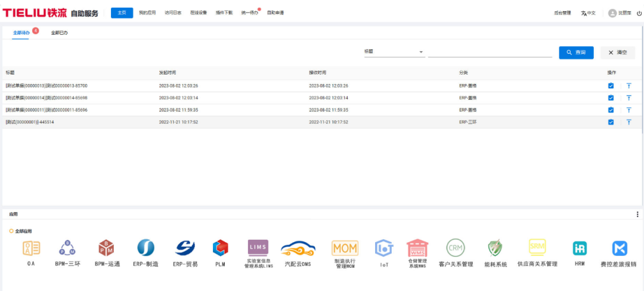Image resolution: width=644 pixels, height=291 pixels.
Task: Click the blue 查询 search button
Action: [576, 52]
